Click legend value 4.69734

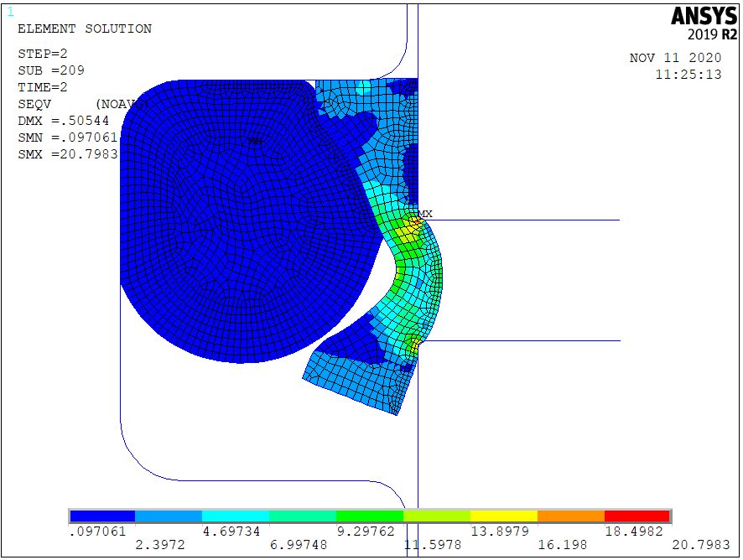click(231, 531)
